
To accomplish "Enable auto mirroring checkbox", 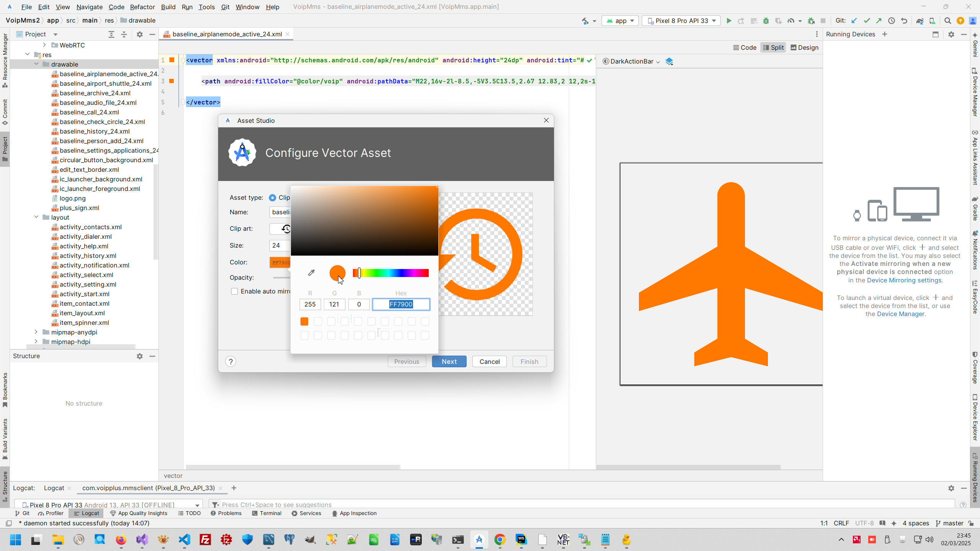I will point(235,291).
